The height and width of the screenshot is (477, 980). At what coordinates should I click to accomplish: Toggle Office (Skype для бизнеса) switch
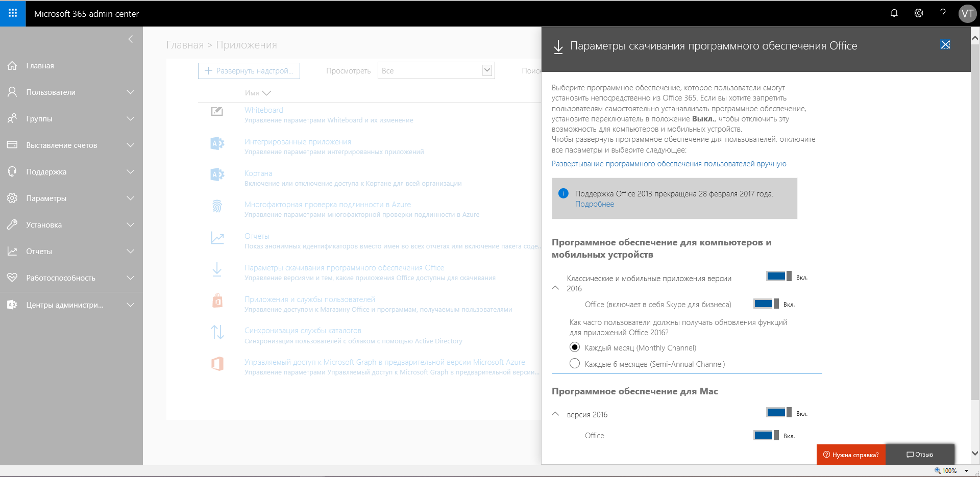[766, 304]
